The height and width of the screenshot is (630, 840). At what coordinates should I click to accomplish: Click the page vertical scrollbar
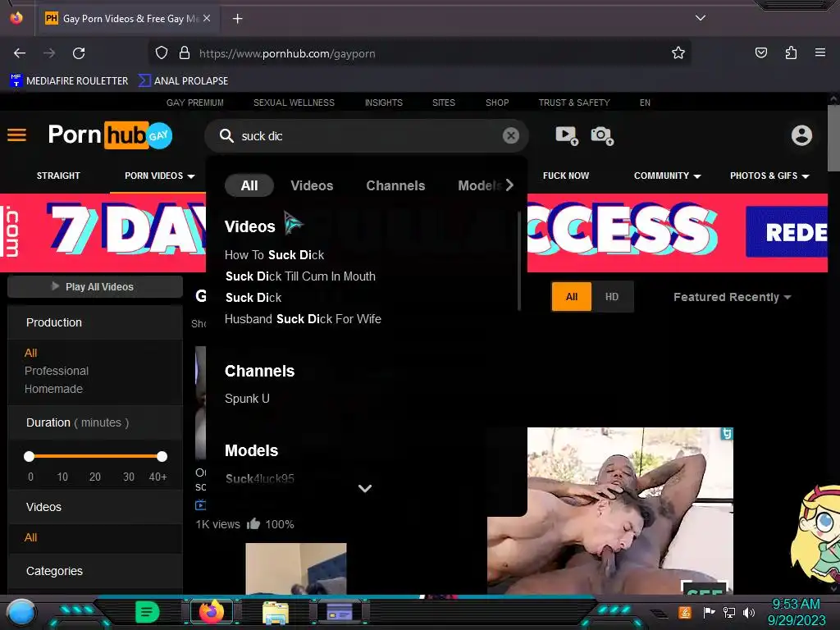(x=833, y=139)
